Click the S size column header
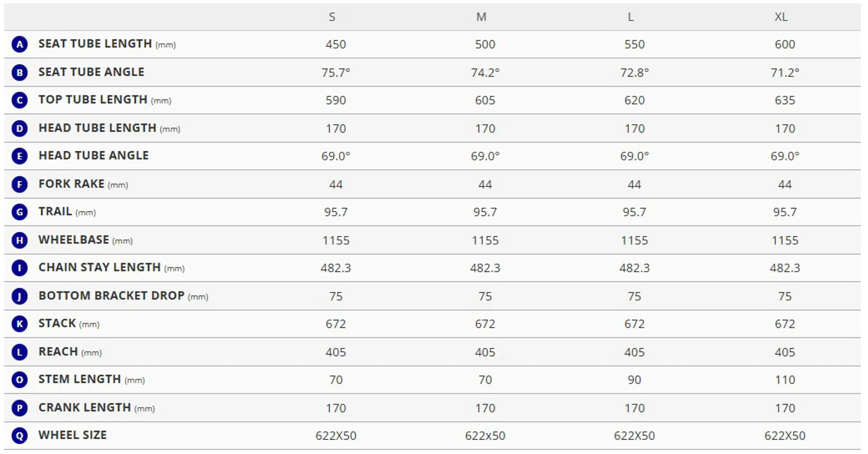Screen dimensions: 868x454 pos(332,17)
